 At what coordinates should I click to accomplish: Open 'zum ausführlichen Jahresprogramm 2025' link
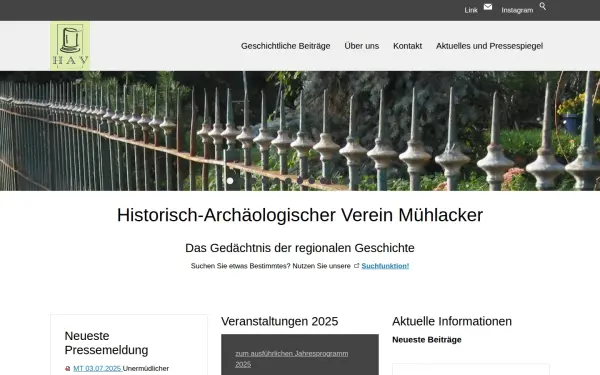[292, 359]
